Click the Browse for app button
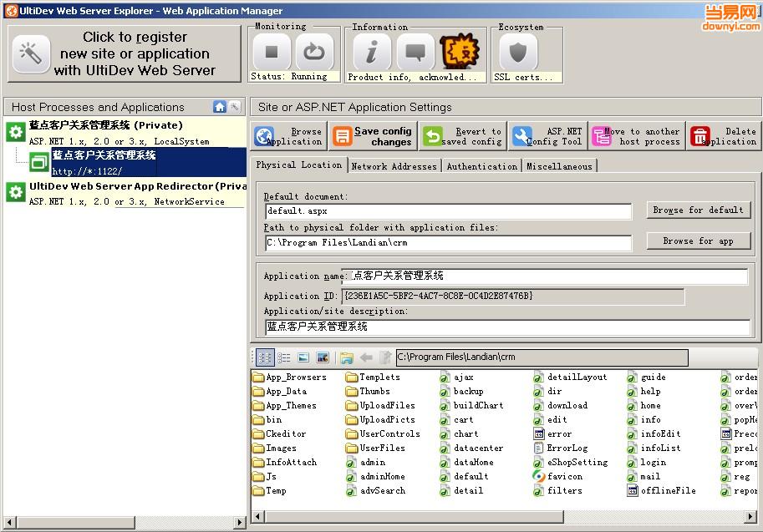763x532 pixels. [x=698, y=241]
